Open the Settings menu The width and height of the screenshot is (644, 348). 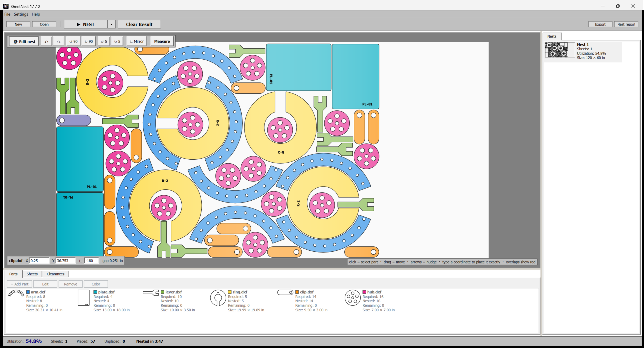[x=21, y=14]
